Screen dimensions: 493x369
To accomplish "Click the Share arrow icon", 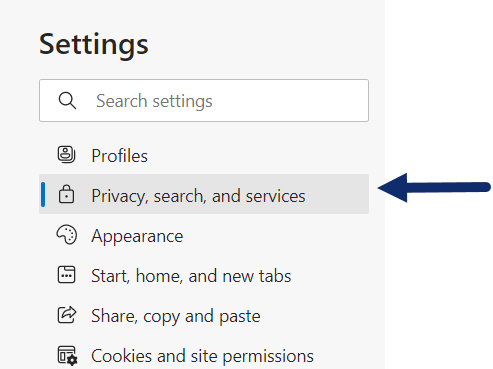I will (x=67, y=314).
